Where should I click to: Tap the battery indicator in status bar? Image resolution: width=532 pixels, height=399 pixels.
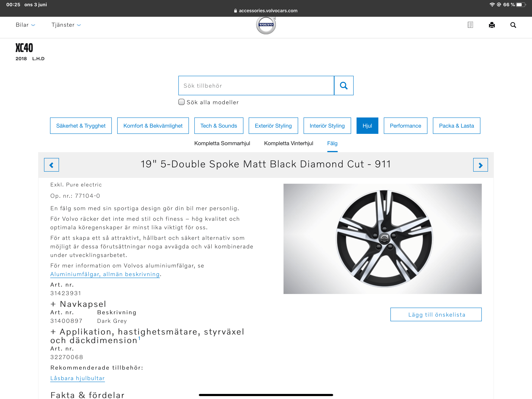pyautogui.click(x=521, y=4)
